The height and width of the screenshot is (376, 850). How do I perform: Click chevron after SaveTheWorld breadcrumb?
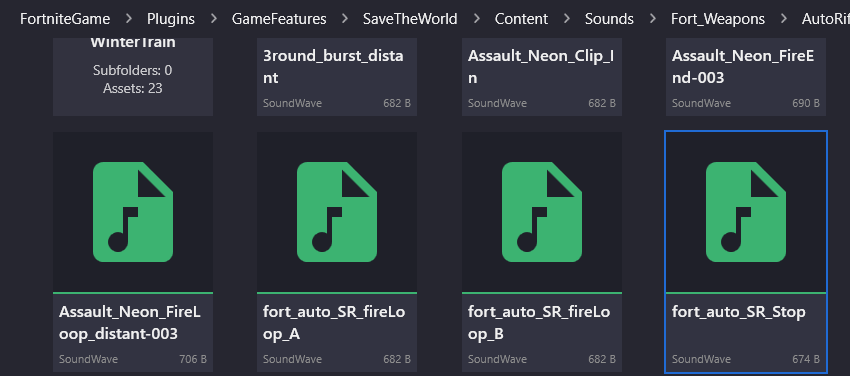click(x=476, y=19)
